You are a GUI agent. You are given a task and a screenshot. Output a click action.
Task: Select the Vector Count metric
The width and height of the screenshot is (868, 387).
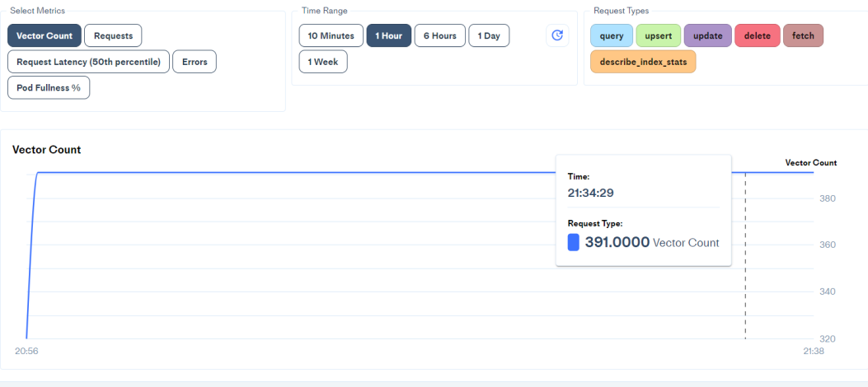click(x=45, y=35)
